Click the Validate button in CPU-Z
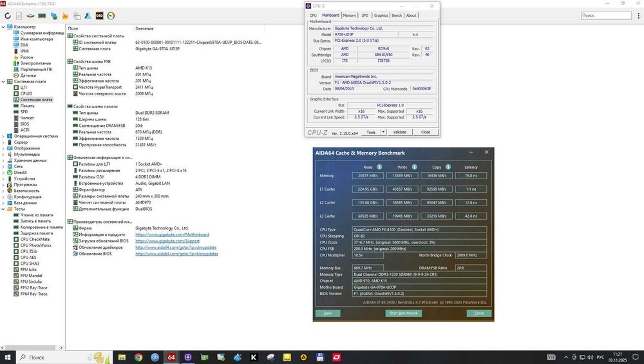 pos(400,132)
